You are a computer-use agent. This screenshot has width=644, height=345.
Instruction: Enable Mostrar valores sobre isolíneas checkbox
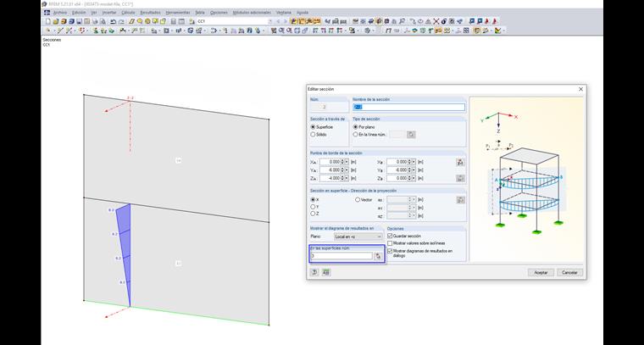(390, 243)
